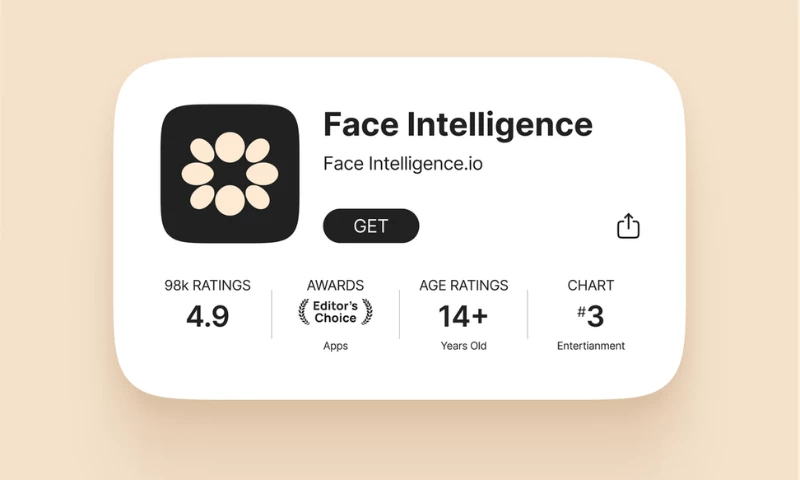Select the Face Intelligence app title
Image resolution: width=800 pixels, height=480 pixels.
pos(457,124)
